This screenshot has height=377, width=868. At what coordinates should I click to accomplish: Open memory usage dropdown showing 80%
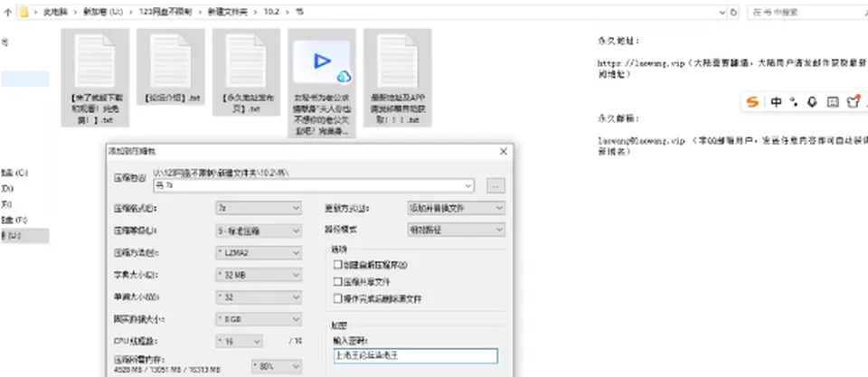[x=277, y=366]
